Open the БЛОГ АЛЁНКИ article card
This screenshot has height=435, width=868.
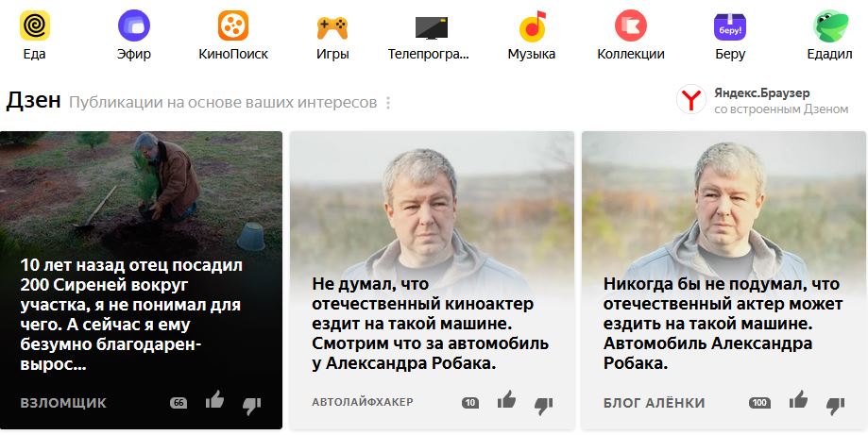click(723, 280)
